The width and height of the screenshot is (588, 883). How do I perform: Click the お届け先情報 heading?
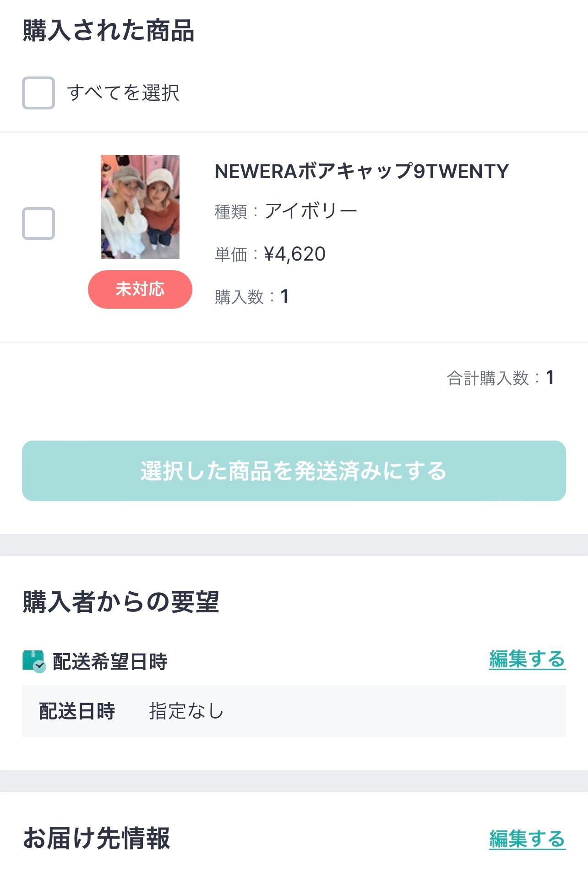pyautogui.click(x=97, y=838)
